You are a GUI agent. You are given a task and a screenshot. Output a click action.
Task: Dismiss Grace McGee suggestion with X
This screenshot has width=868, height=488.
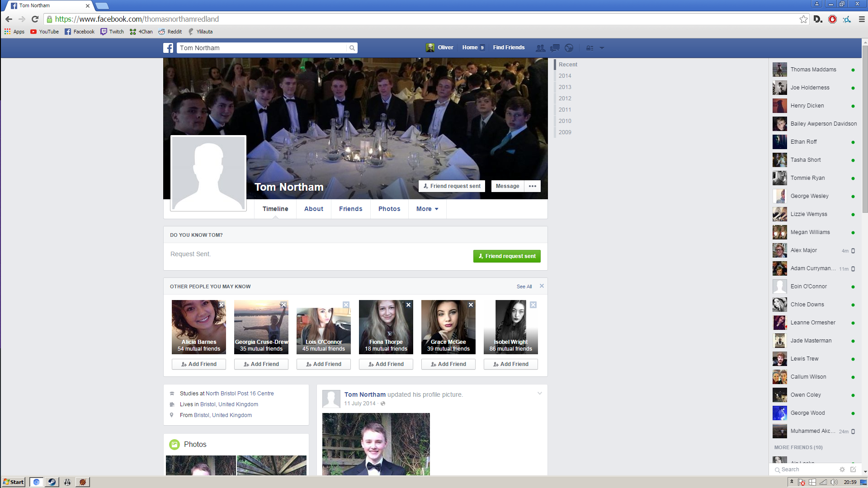(x=471, y=305)
